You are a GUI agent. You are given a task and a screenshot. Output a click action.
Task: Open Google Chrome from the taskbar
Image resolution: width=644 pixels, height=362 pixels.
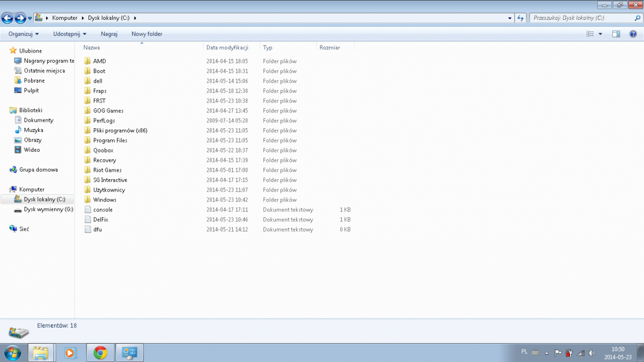100,353
